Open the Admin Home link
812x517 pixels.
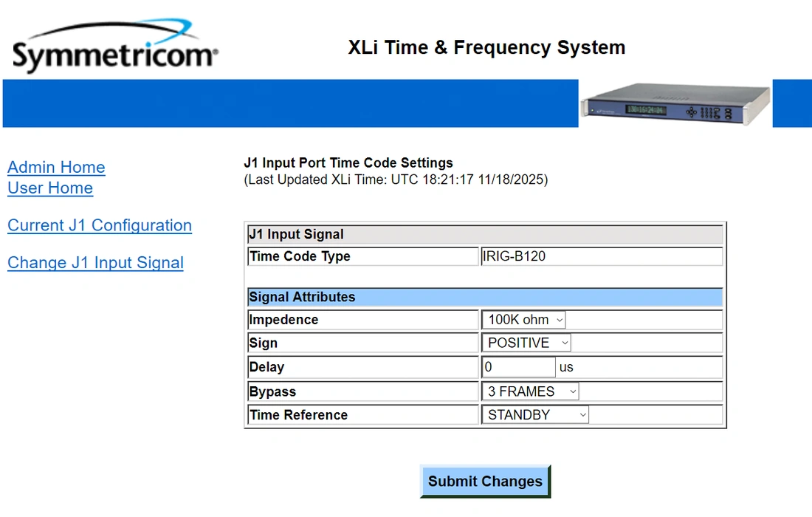(56, 167)
